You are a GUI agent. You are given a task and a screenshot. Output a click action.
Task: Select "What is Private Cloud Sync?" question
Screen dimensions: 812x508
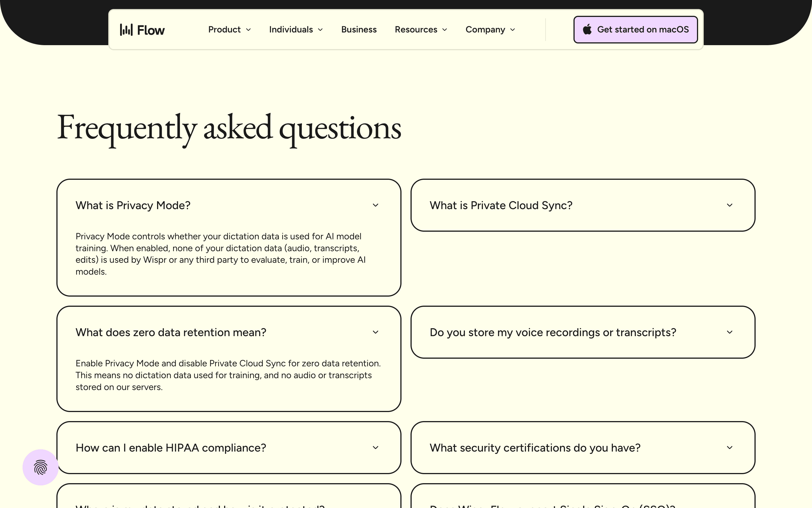click(x=501, y=205)
